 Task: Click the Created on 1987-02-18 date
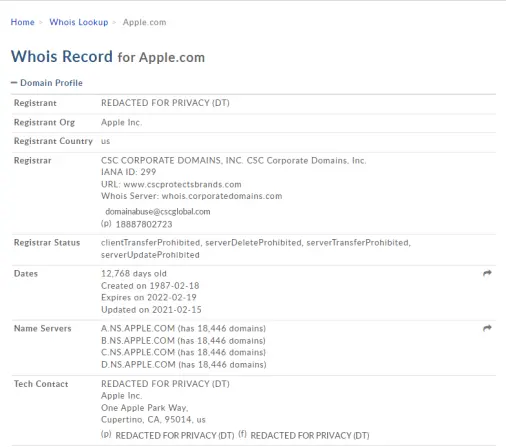pos(150,286)
